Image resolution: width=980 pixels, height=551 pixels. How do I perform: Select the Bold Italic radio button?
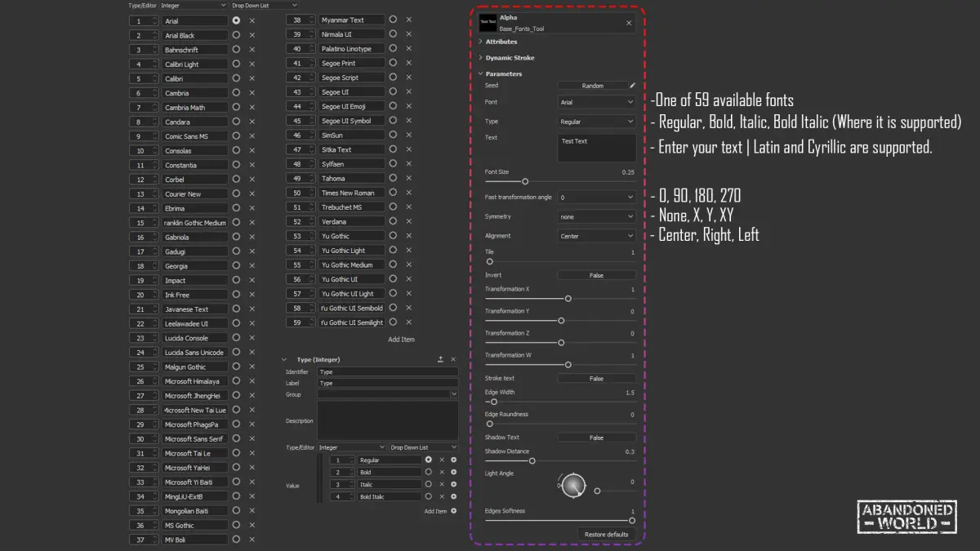pos(428,496)
